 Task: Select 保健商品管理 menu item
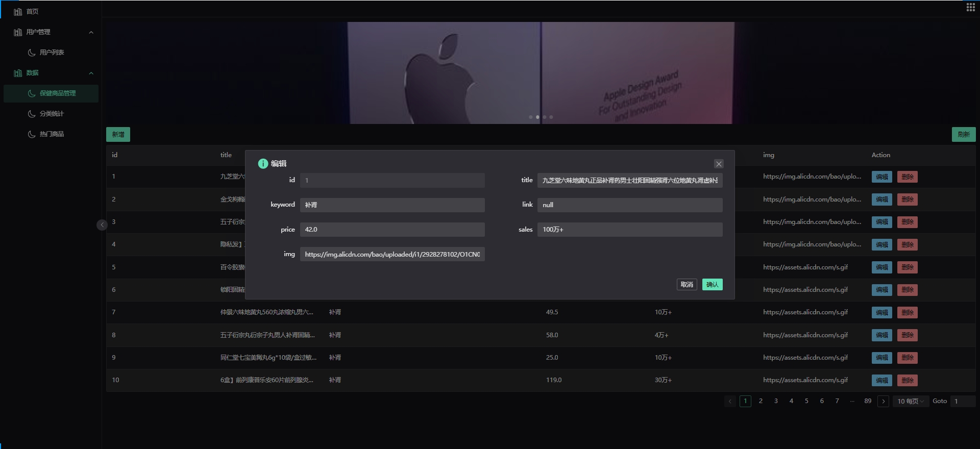pos(51,93)
